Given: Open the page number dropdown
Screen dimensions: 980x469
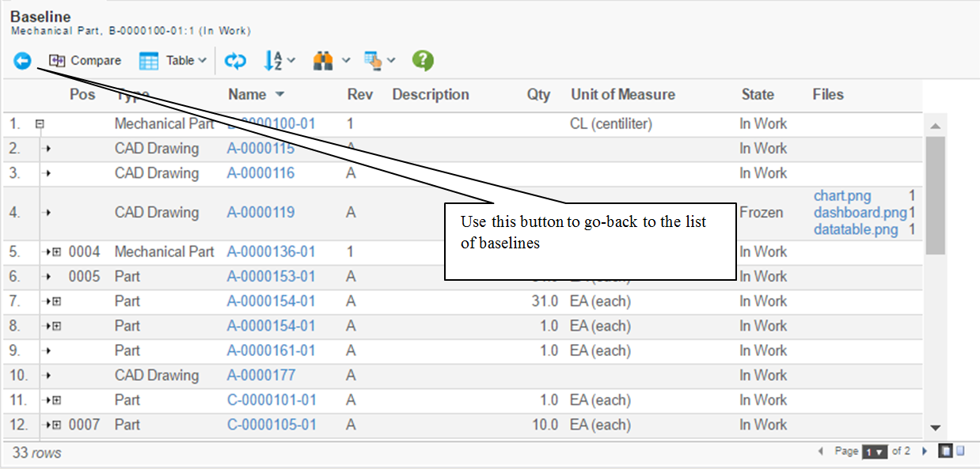Looking at the screenshot, I should 874,451.
